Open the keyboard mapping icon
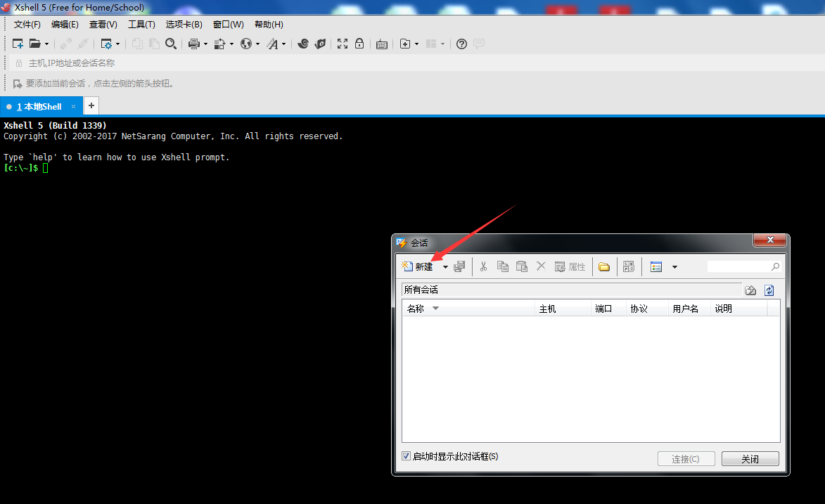Viewport: 825px width, 504px height. pos(382,44)
